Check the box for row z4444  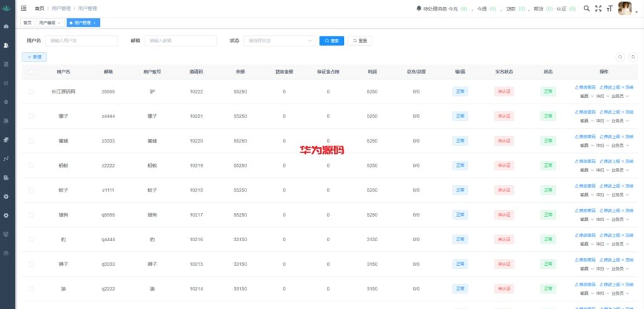[31, 116]
